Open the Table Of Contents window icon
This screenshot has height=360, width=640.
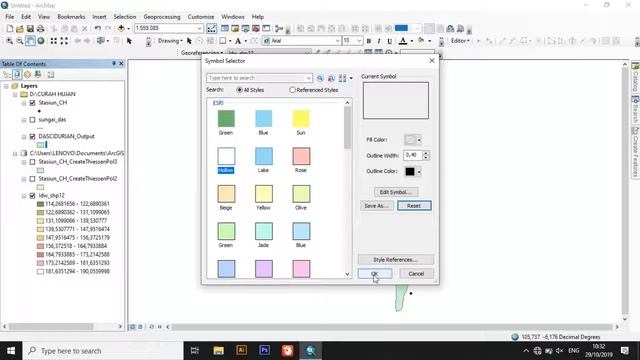pos(224,29)
